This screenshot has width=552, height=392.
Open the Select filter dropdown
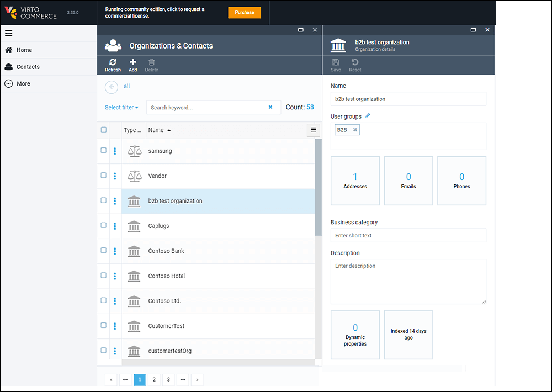tap(121, 107)
